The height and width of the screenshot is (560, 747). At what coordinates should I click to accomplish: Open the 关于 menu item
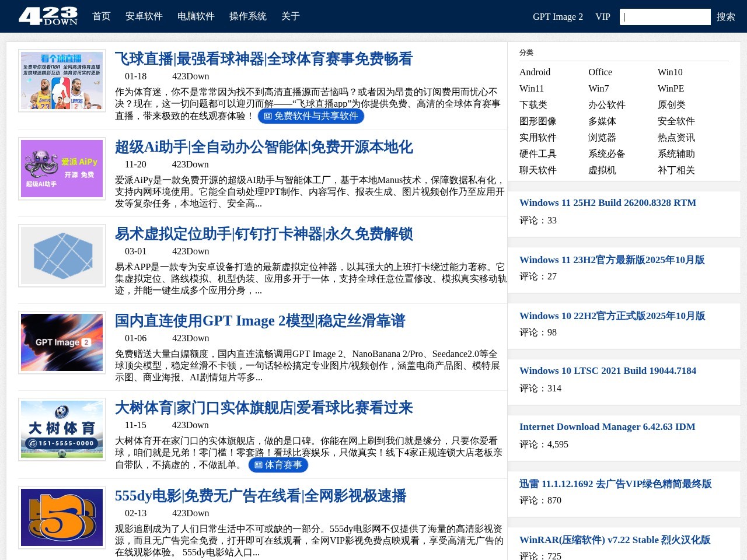pyautogui.click(x=291, y=16)
